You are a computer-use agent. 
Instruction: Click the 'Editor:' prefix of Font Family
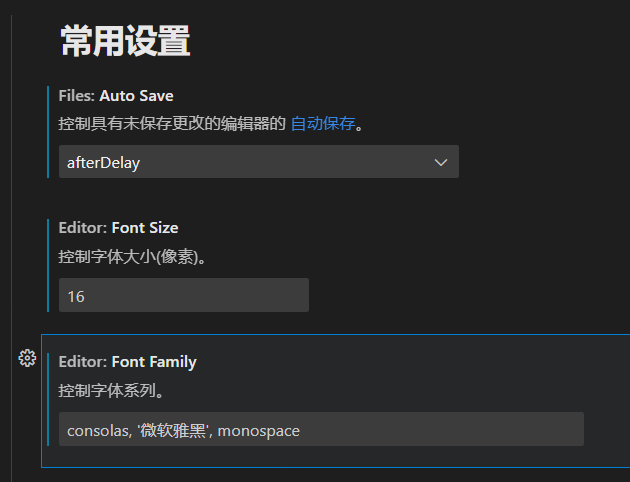[82, 362]
